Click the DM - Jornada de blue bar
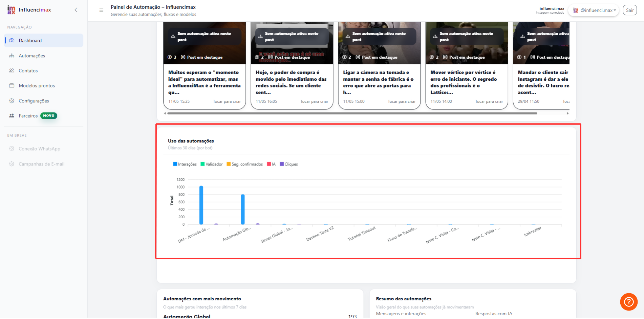 201,205
